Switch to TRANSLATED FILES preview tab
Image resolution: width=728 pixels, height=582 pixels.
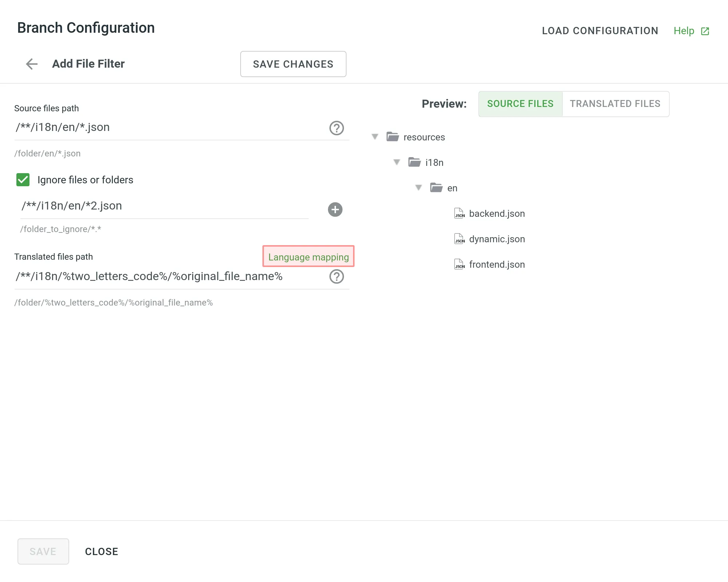[615, 103]
